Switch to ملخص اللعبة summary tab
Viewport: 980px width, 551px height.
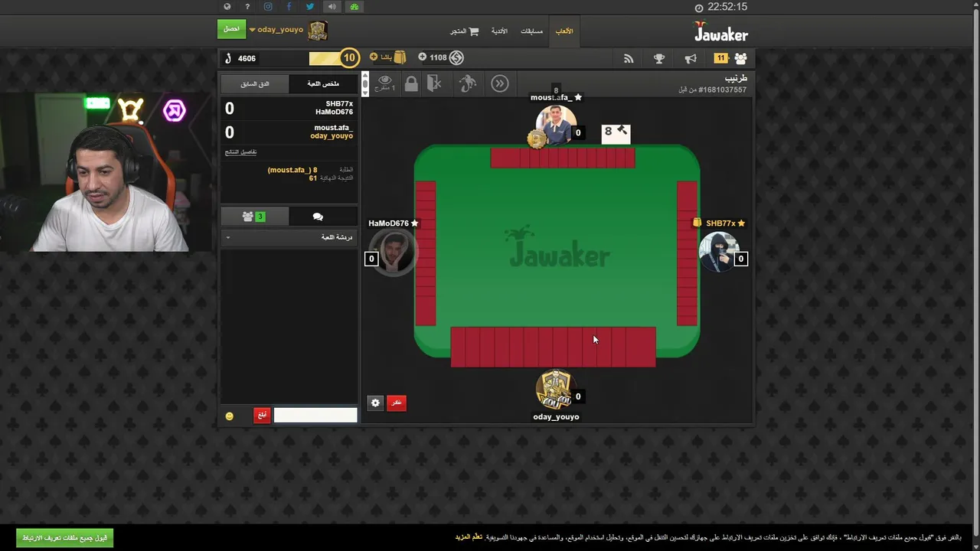(323, 83)
